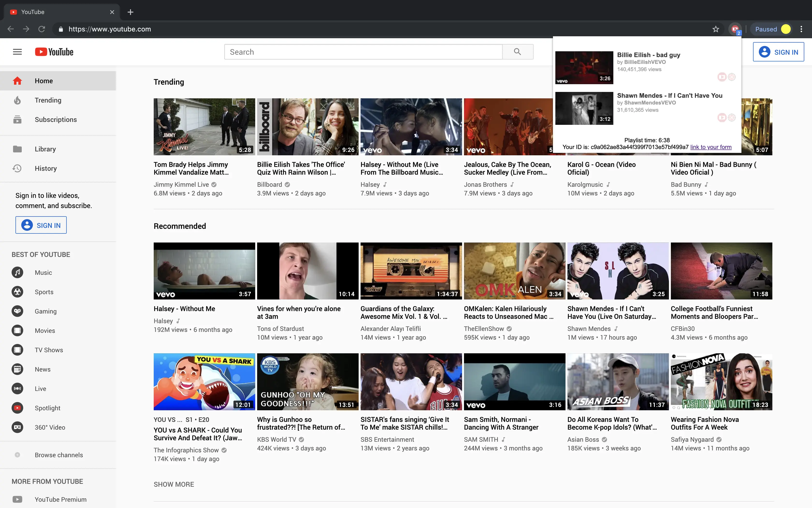Click the News category icon
Screen dimensions: 812x508
pos(17,369)
